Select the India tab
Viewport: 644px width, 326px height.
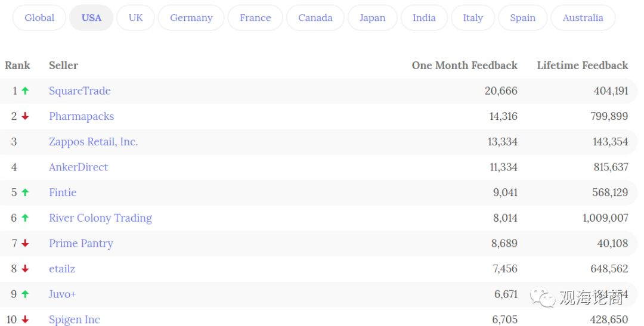424,18
